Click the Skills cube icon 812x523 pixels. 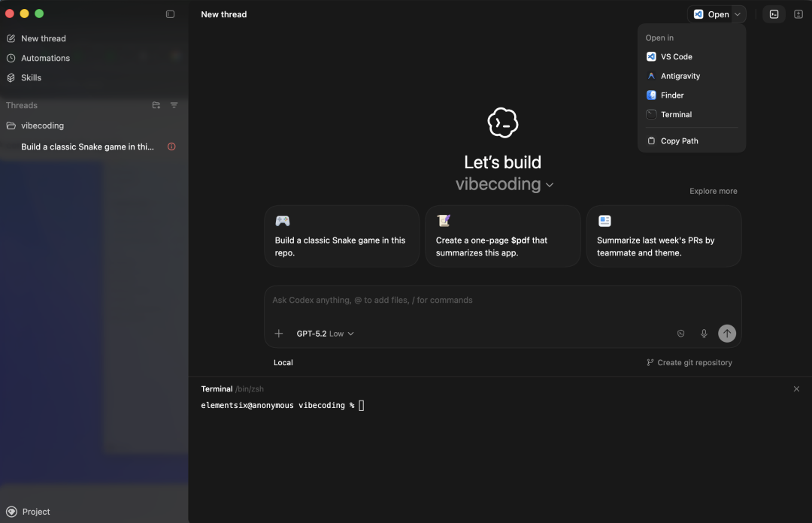(11, 77)
